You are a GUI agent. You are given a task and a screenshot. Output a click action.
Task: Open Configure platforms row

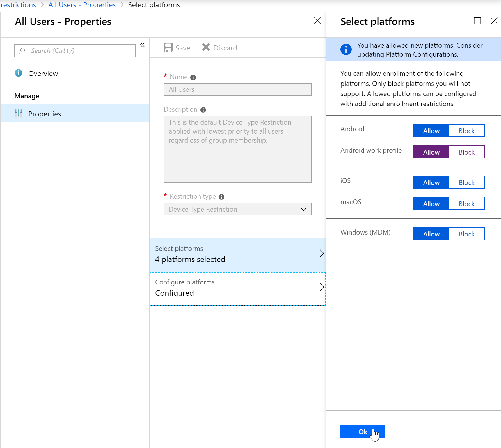pyautogui.click(x=237, y=288)
